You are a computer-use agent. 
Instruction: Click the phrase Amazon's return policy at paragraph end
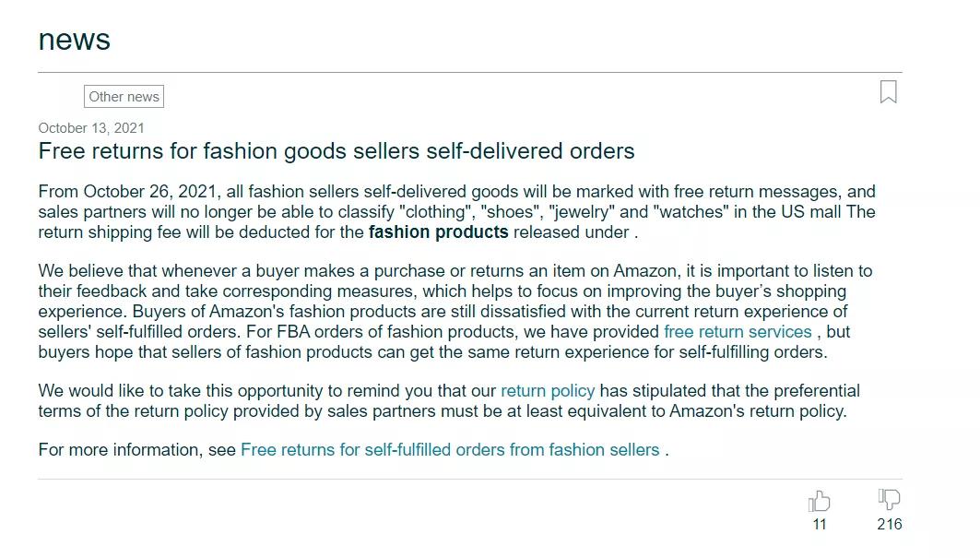tap(758, 411)
